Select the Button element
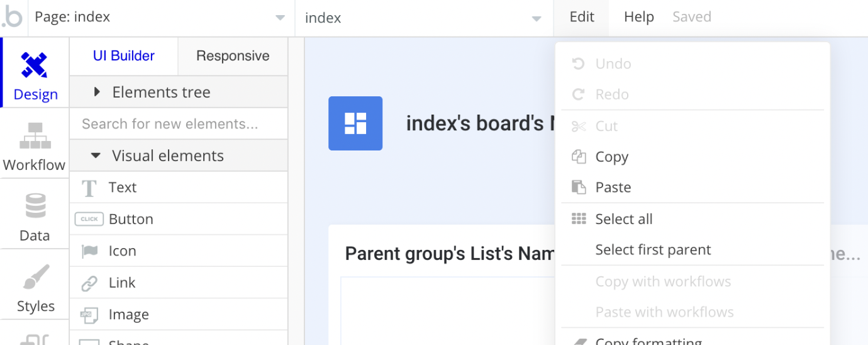The width and height of the screenshot is (868, 345). 179,219
